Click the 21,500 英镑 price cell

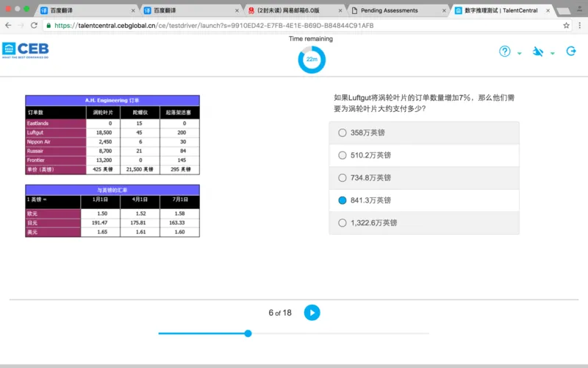tap(140, 169)
